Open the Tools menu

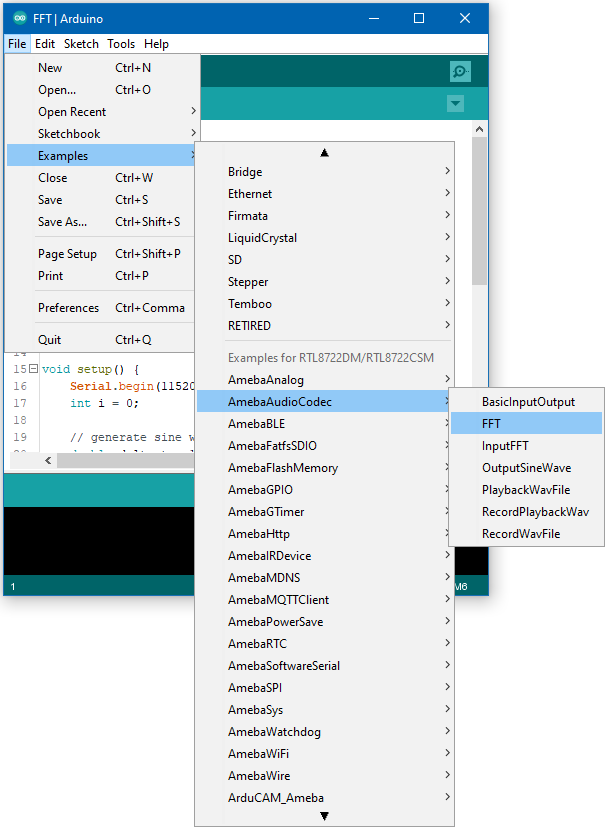coord(121,44)
